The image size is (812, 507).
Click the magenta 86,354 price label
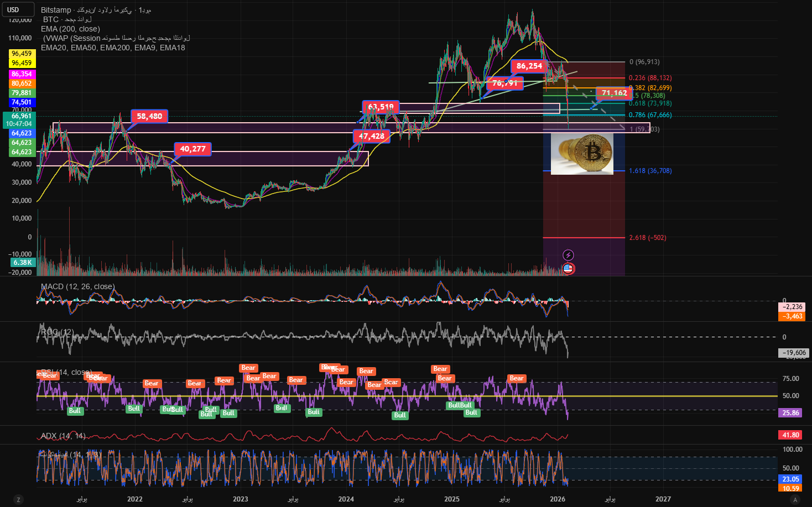click(22, 74)
